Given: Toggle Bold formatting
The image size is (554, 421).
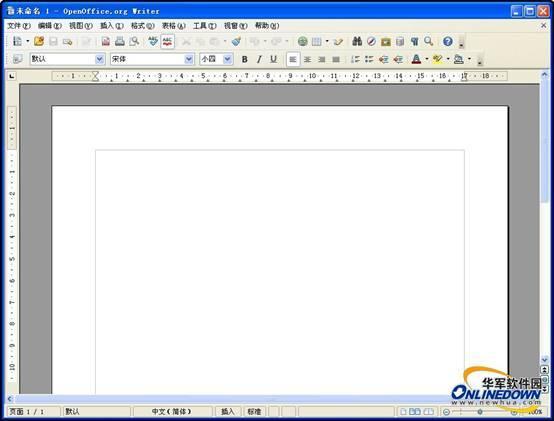Looking at the screenshot, I should pyautogui.click(x=244, y=59).
